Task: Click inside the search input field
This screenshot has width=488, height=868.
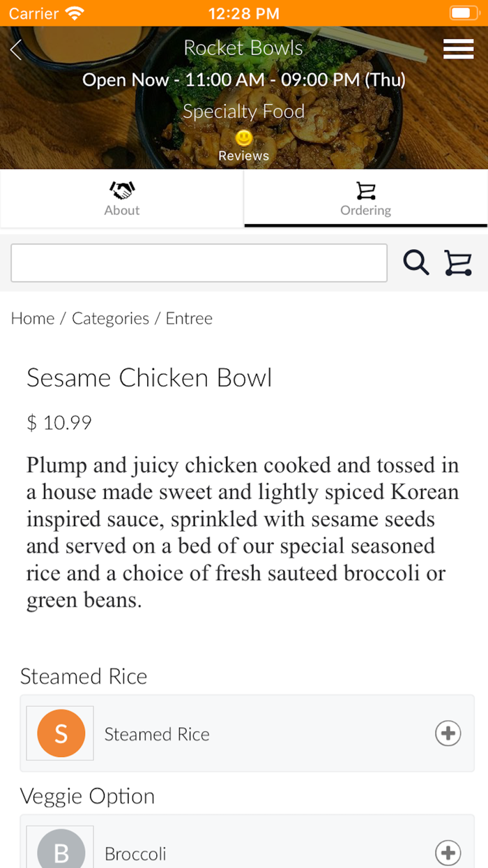Action: pyautogui.click(x=199, y=263)
